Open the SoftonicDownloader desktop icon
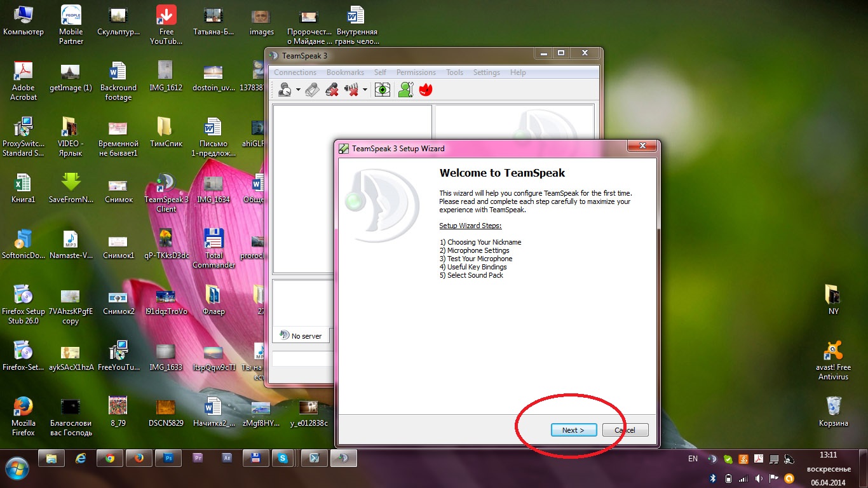This screenshot has width=868, height=488. point(24,243)
